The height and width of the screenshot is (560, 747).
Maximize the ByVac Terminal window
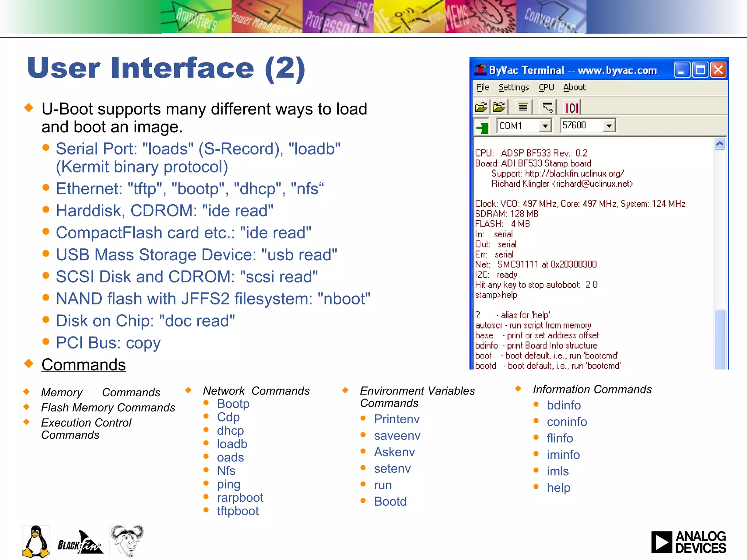tap(700, 70)
